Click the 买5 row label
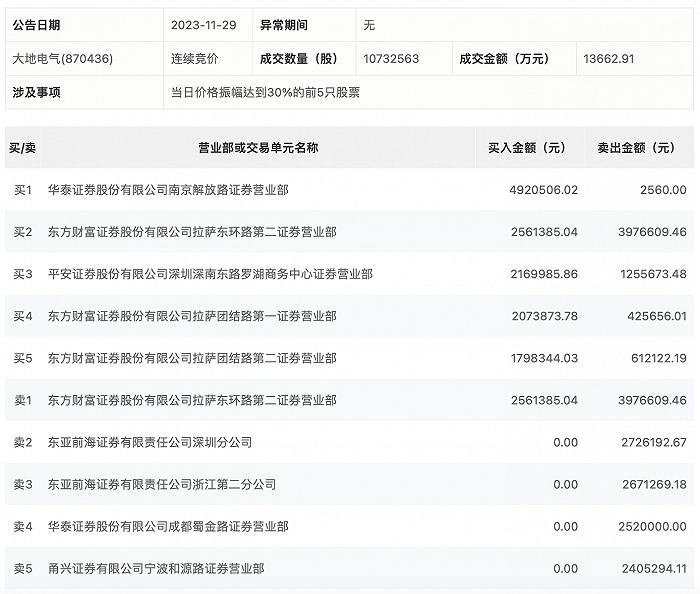Screen dimensions: 700x594 point(23,358)
